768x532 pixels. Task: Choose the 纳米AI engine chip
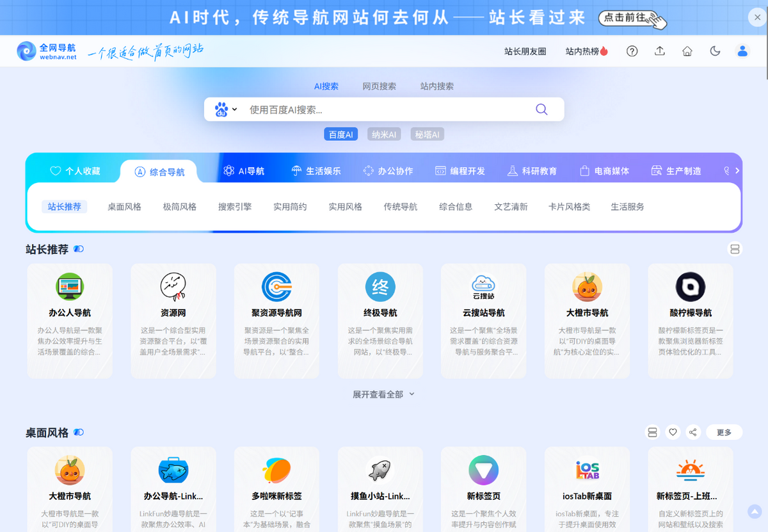point(385,134)
